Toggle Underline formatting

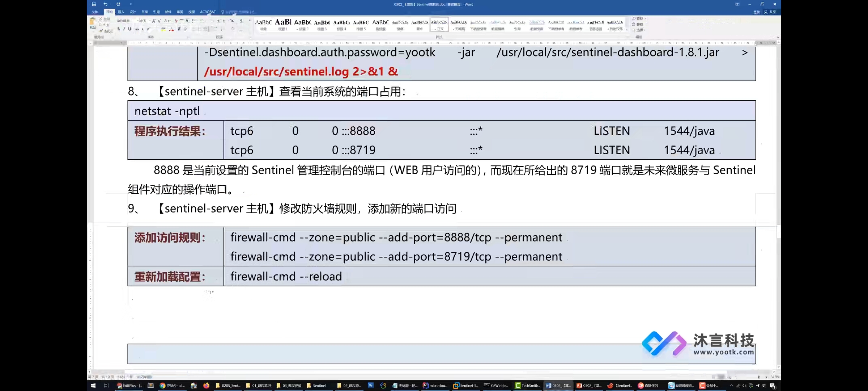129,29
